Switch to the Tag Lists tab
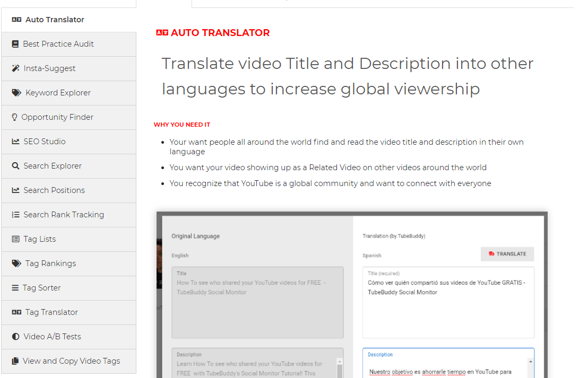Image resolution: width=588 pixels, height=378 pixels. [x=40, y=239]
